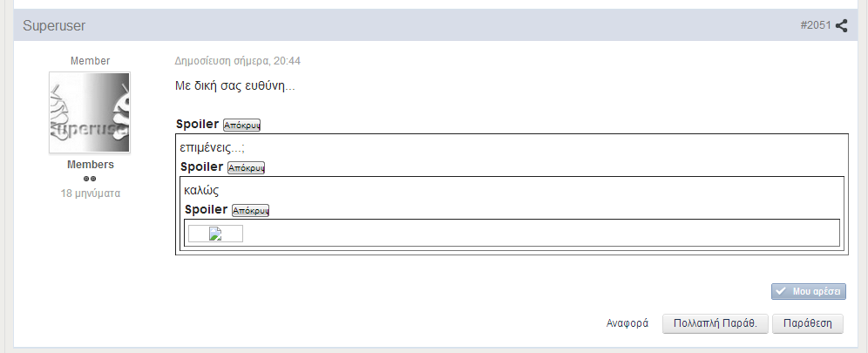Screen dimensions: 868x353
Task: Click the rank pips icon below Members
Action: coord(90,179)
